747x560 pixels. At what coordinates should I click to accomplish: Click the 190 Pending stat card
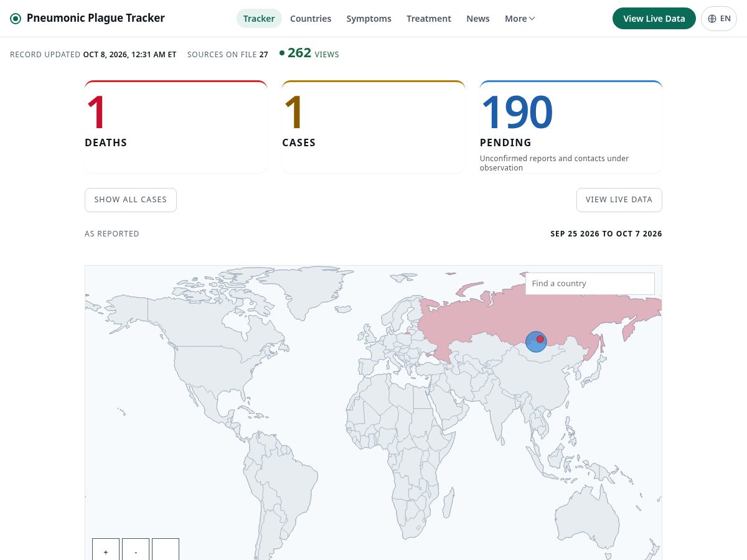pyautogui.click(x=571, y=127)
